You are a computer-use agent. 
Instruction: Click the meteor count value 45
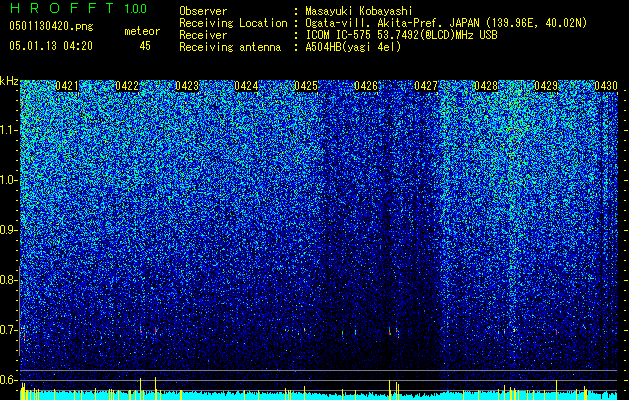point(145,46)
